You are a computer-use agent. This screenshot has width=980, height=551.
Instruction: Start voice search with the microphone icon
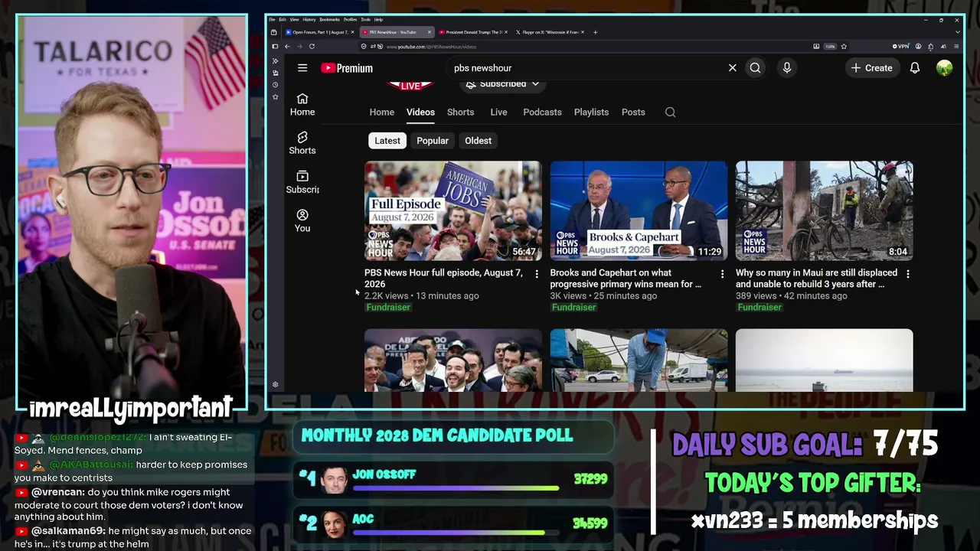pyautogui.click(x=786, y=68)
